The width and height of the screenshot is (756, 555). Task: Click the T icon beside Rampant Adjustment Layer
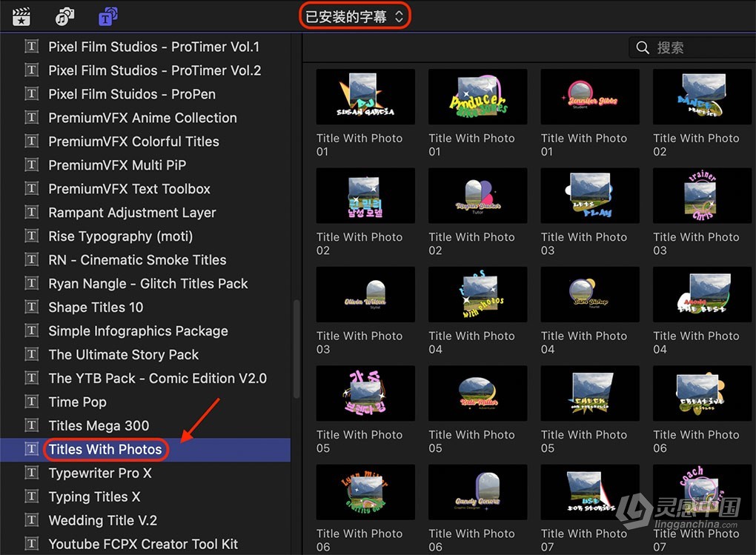tap(31, 212)
